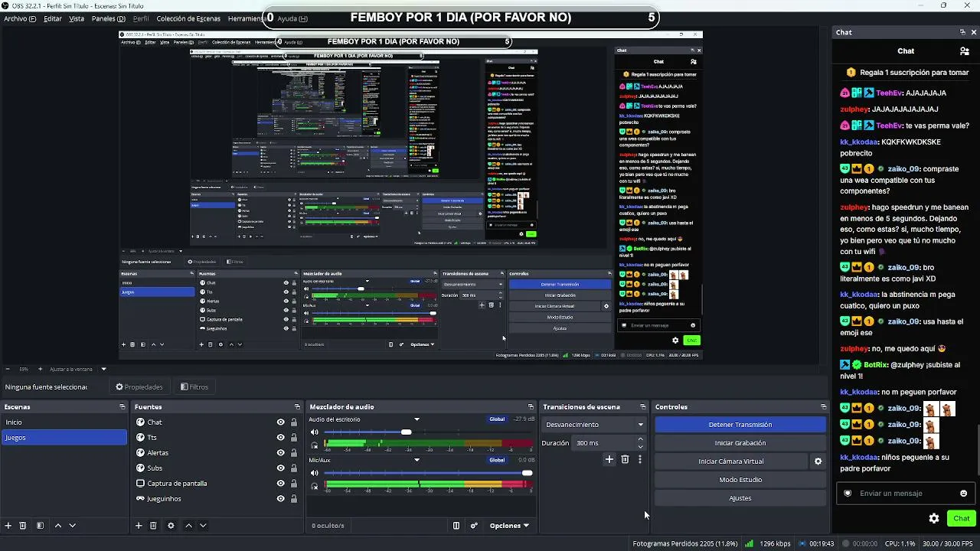980x551 pixels.
Task: Open scene filters icon in Escenas toolbar
Action: (x=40, y=526)
